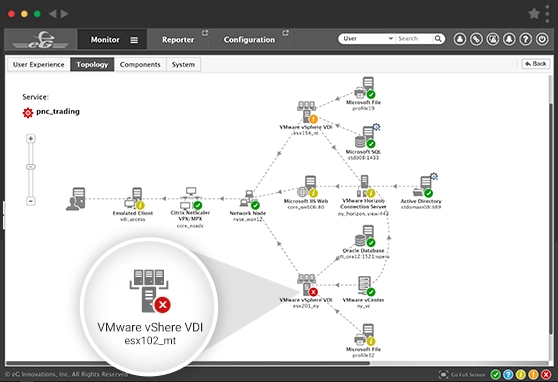Click the eG Innovations logo
558x382 pixels.
(x=40, y=40)
